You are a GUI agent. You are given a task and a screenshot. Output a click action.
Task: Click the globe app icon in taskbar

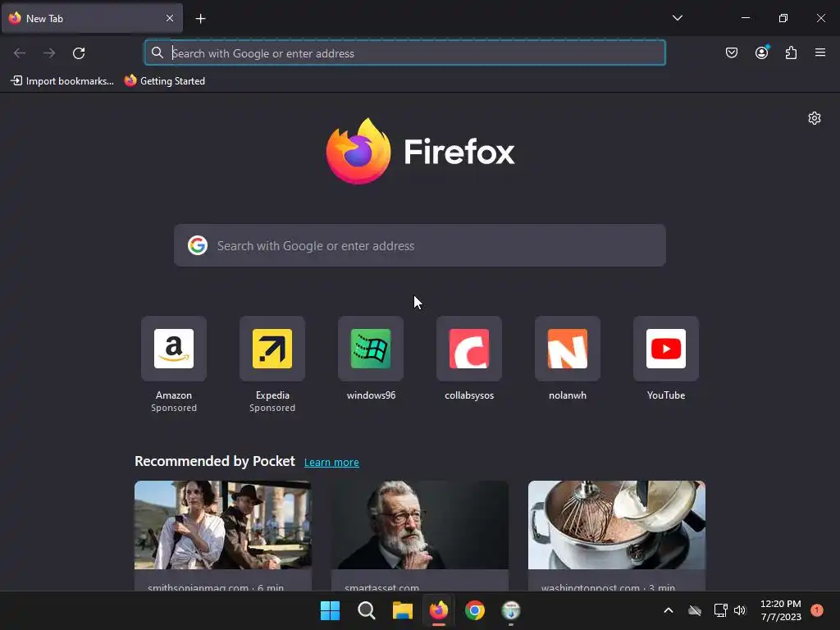point(511,610)
